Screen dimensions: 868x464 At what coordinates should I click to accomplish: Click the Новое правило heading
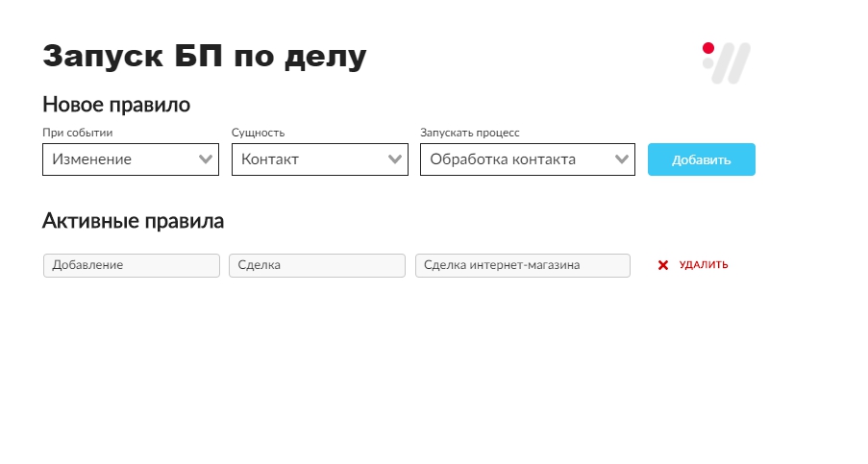point(116,105)
